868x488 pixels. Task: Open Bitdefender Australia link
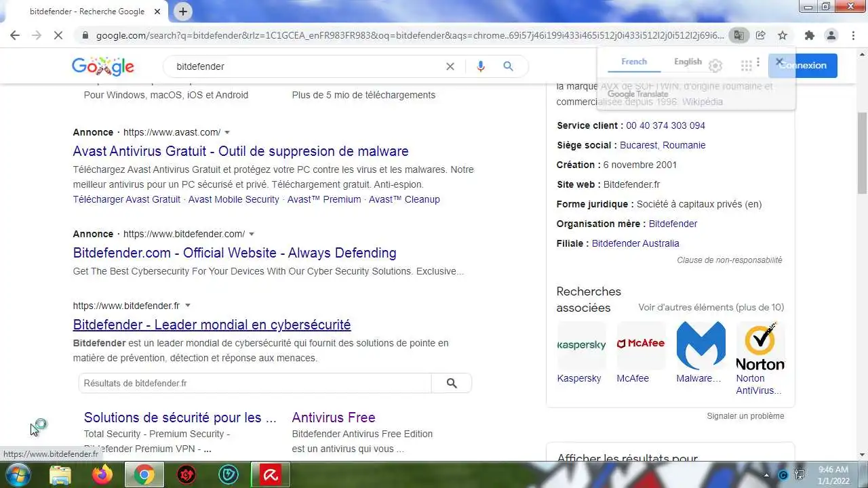point(635,243)
